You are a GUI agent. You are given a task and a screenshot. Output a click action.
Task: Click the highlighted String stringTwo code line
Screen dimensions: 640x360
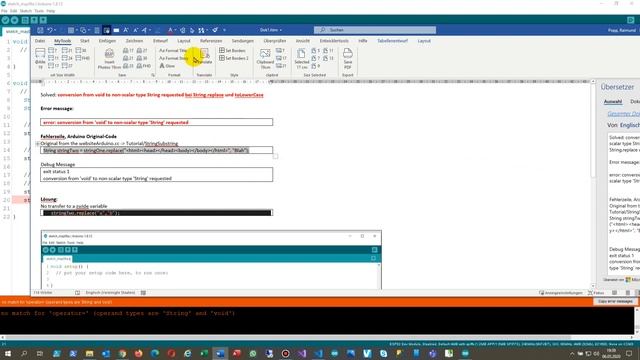(x=145, y=150)
